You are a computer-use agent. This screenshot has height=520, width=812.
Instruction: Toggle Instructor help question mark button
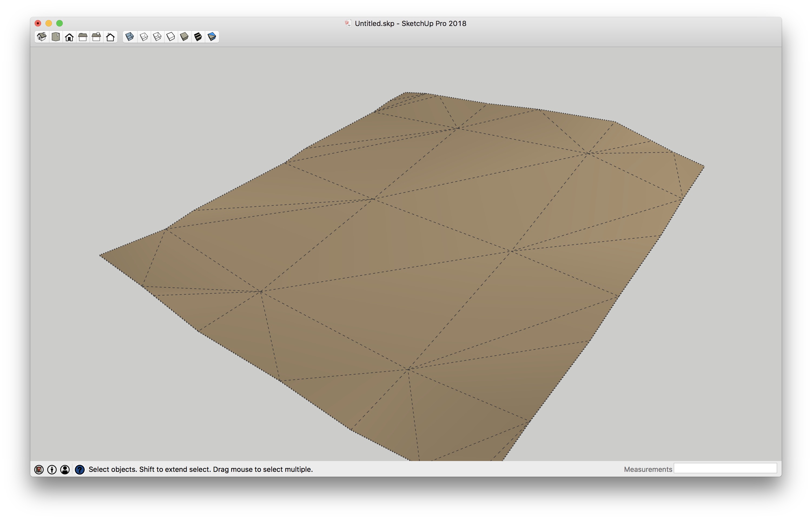click(x=80, y=469)
